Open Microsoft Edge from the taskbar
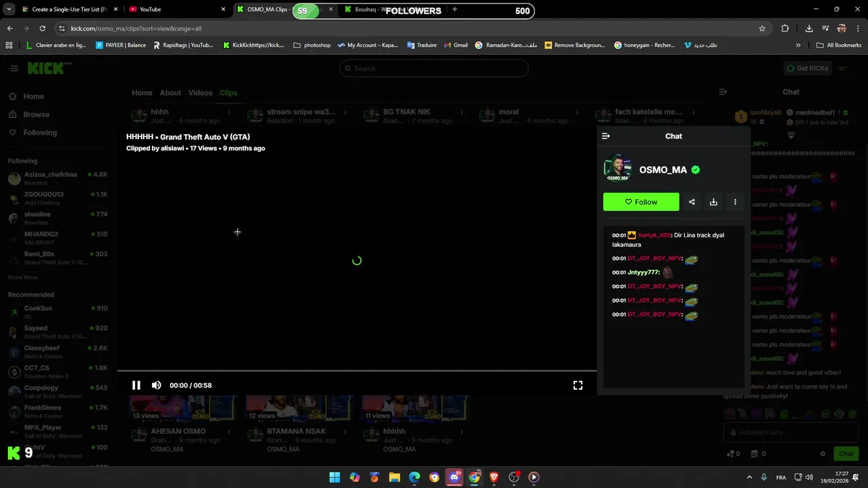 click(414, 477)
